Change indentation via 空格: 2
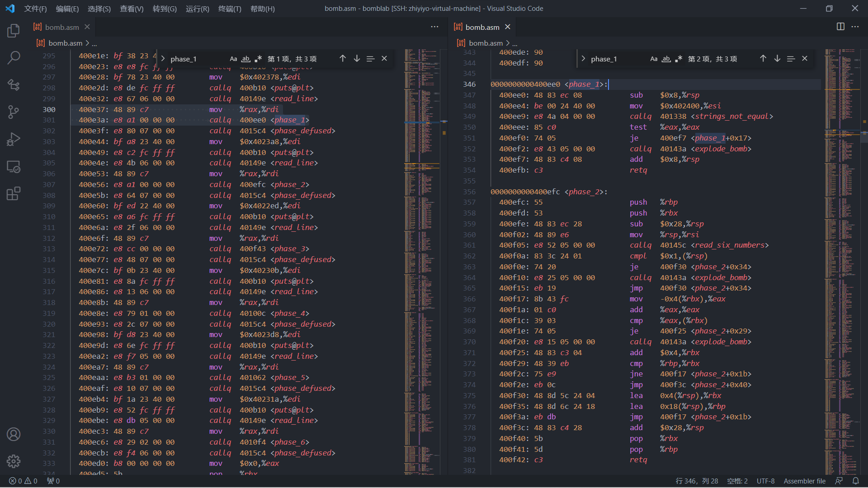This screenshot has height=488, width=868. click(737, 481)
